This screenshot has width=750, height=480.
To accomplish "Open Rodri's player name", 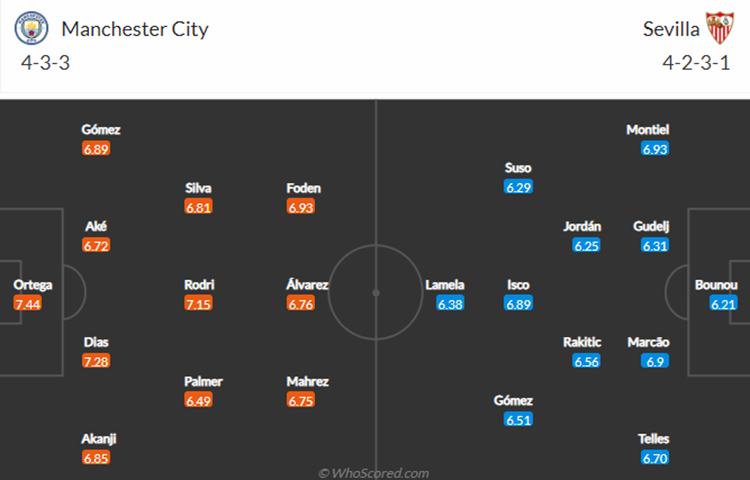I will click(198, 285).
